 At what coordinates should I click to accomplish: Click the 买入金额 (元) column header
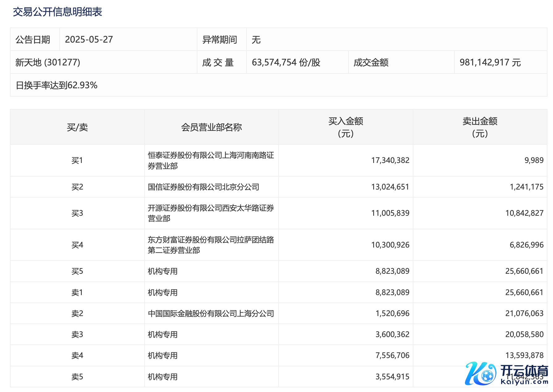346,127
